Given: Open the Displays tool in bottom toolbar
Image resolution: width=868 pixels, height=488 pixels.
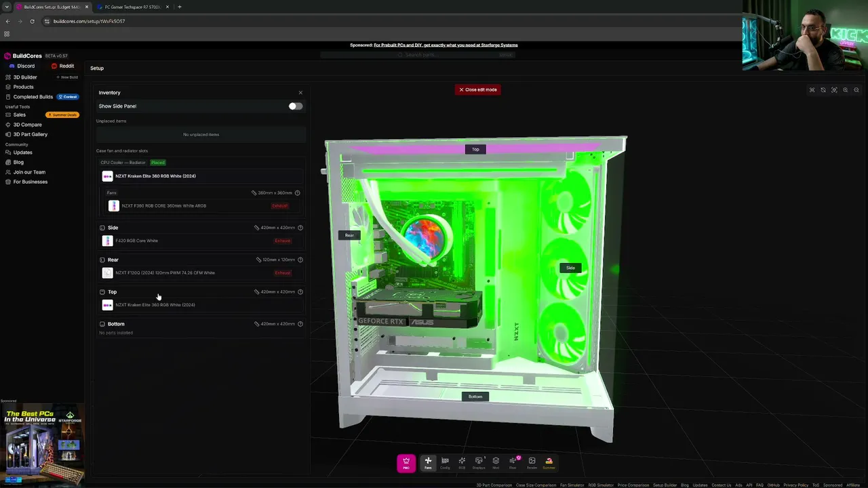Looking at the screenshot, I should 479,463.
